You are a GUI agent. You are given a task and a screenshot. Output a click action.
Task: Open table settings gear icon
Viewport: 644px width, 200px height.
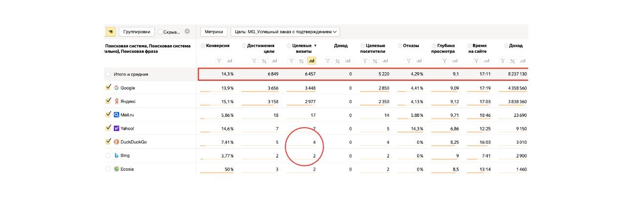point(187,31)
